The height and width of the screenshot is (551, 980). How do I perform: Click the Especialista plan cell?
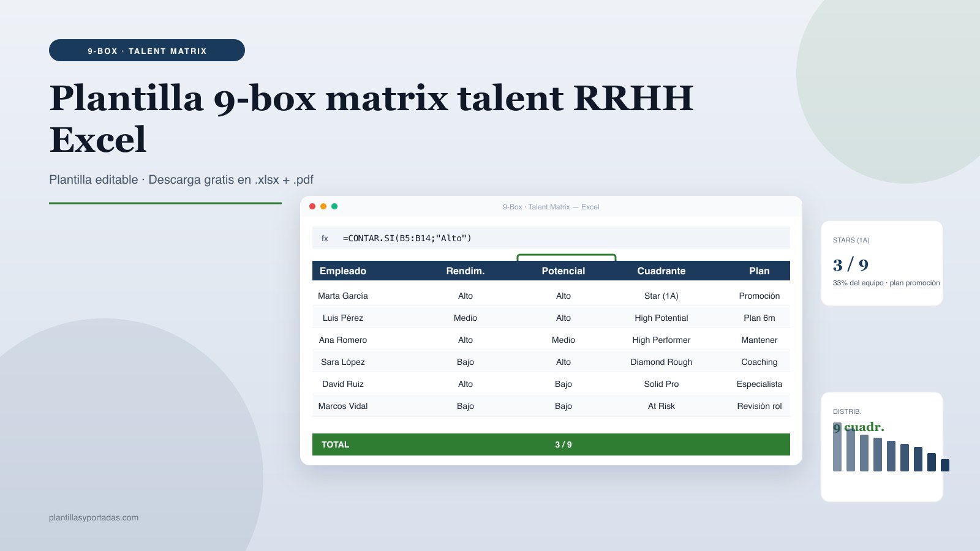pos(759,384)
